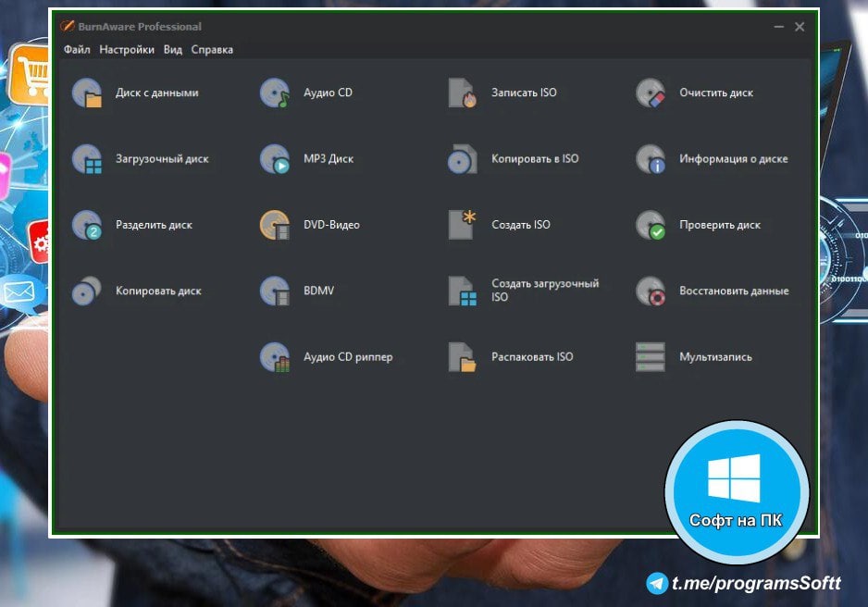Image resolution: width=868 pixels, height=607 pixels.
Task: Click the Распаковать ISO text
Action: pos(532,357)
